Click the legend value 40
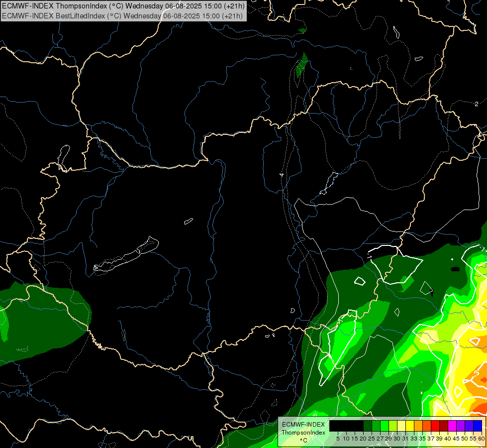This screenshot has width=487, height=448. [x=448, y=439]
